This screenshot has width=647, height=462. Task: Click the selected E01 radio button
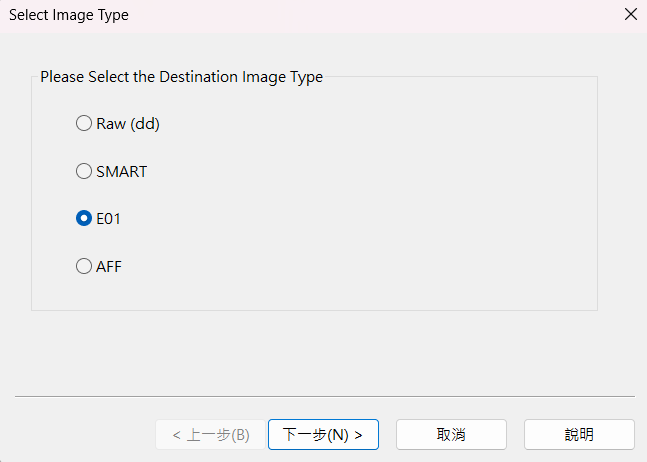(x=84, y=219)
